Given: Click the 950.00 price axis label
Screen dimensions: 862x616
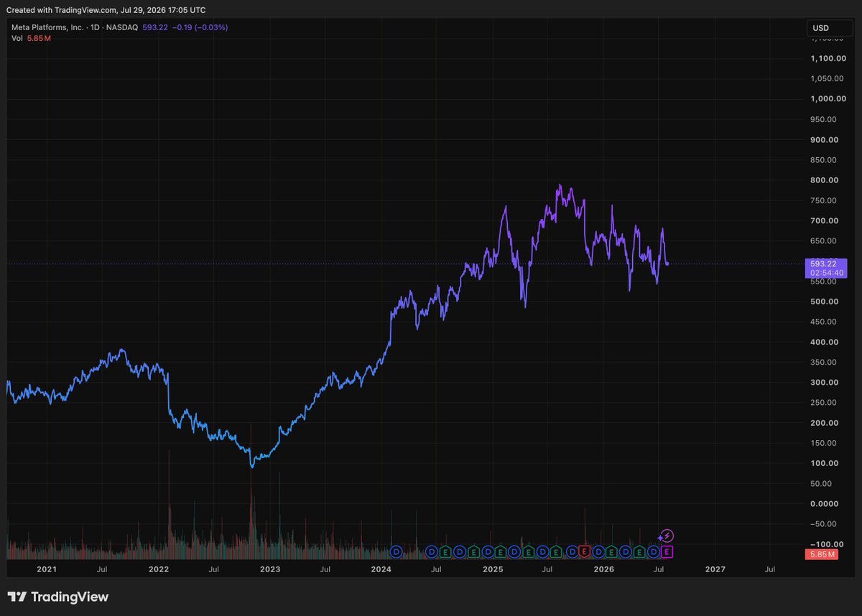Looking at the screenshot, I should [824, 119].
